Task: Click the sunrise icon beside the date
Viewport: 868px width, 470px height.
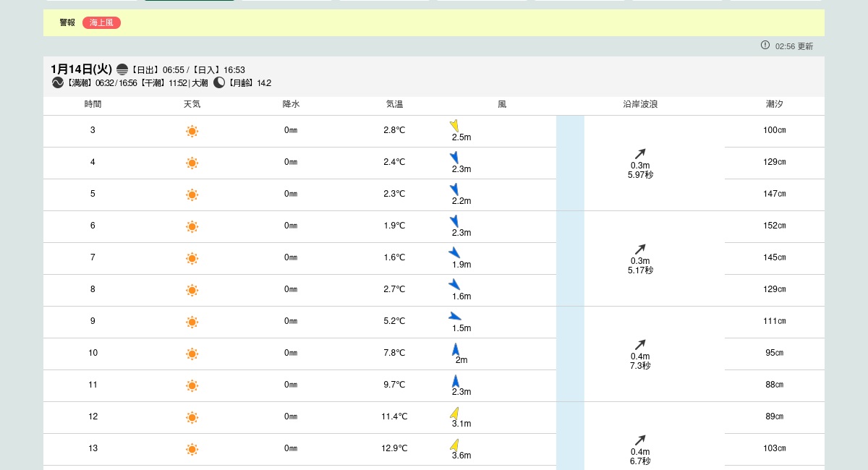Action: click(122, 69)
